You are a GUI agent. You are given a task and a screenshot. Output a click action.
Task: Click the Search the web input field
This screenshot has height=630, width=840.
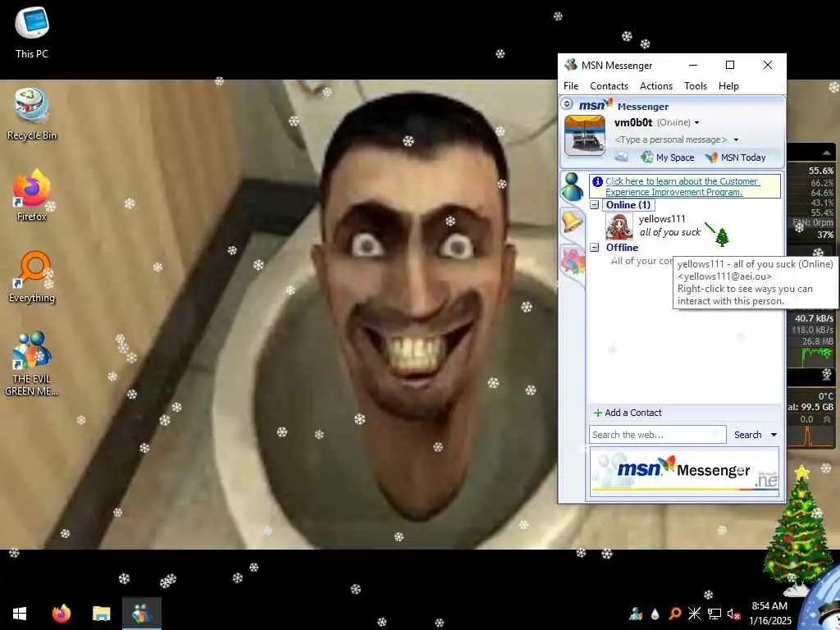click(657, 435)
